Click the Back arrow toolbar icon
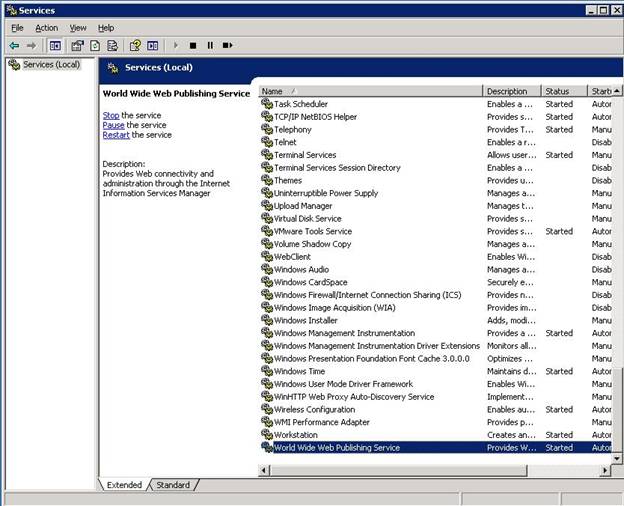 pyautogui.click(x=14, y=46)
